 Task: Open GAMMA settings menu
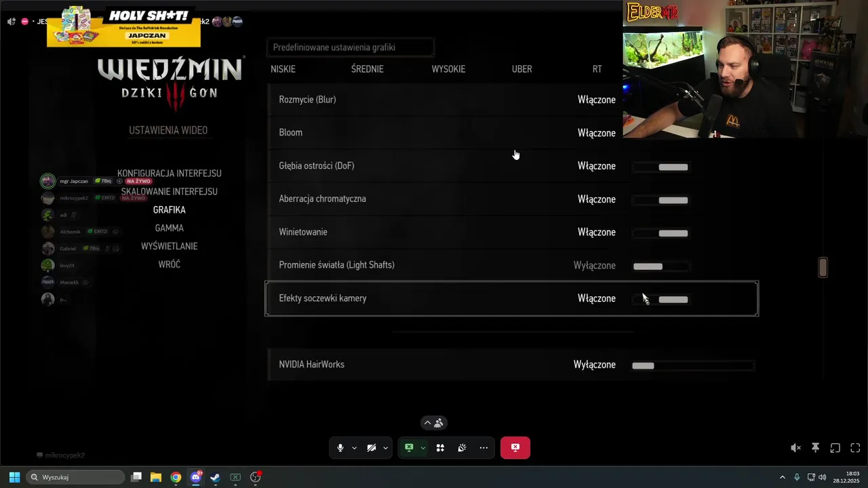(x=170, y=228)
